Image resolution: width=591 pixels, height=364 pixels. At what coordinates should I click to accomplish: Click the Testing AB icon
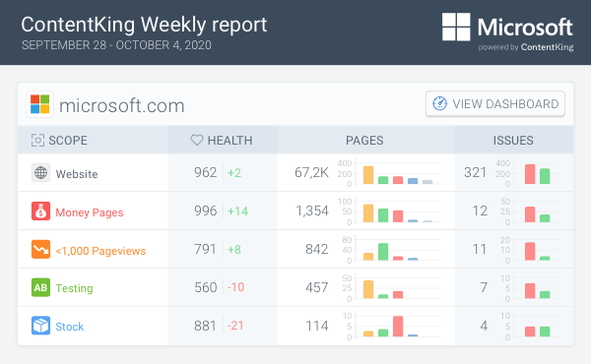(40, 287)
